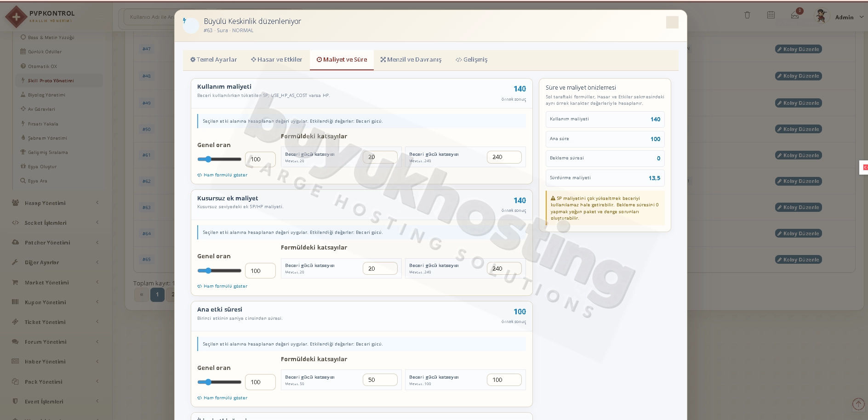
Task: Open Boss & Metin Yüzüğü in sidebar
Action: 51,38
